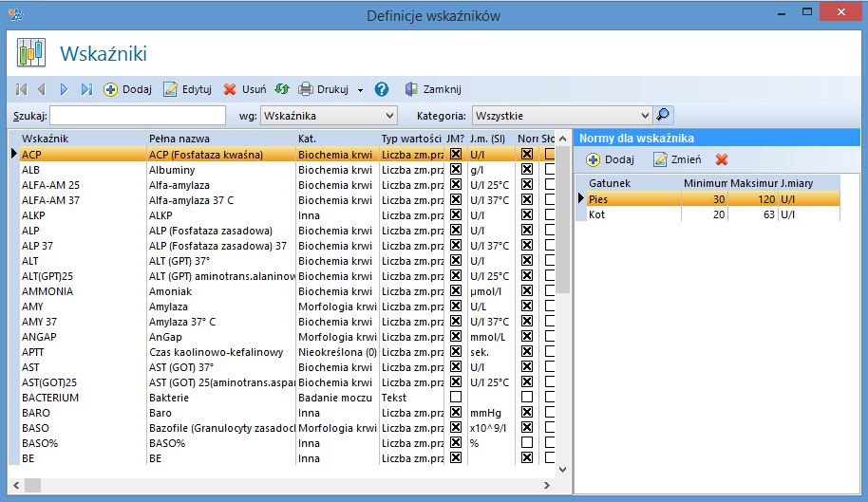Click the horizontal scrollbar left arrow
This screenshot has width=868, height=502.
click(x=16, y=486)
